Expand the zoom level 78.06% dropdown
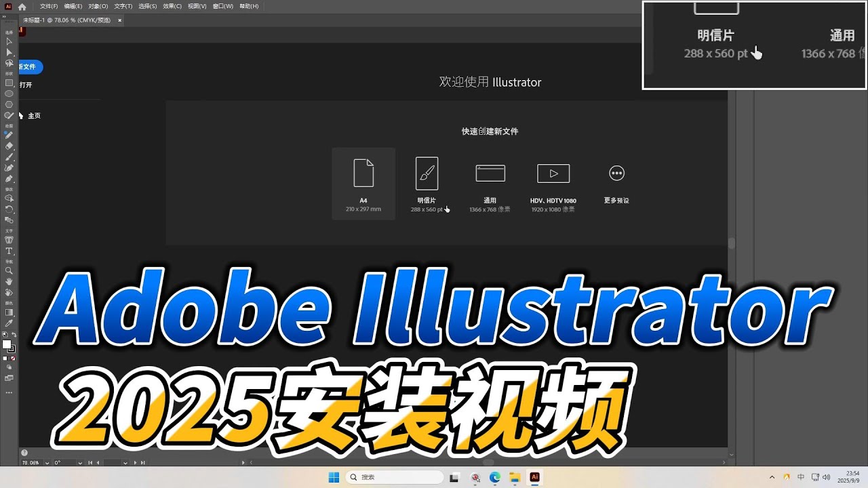868x488 pixels. click(x=45, y=462)
